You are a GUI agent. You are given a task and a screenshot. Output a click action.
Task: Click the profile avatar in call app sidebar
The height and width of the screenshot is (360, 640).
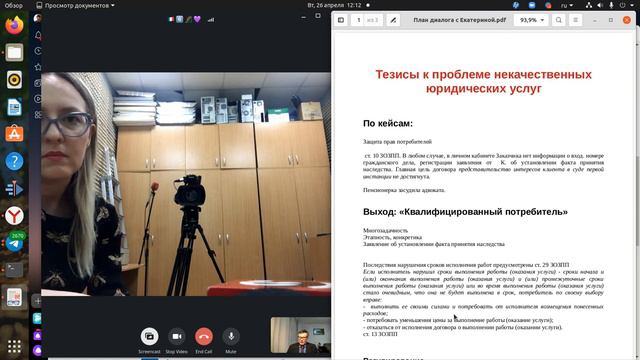tap(38, 18)
